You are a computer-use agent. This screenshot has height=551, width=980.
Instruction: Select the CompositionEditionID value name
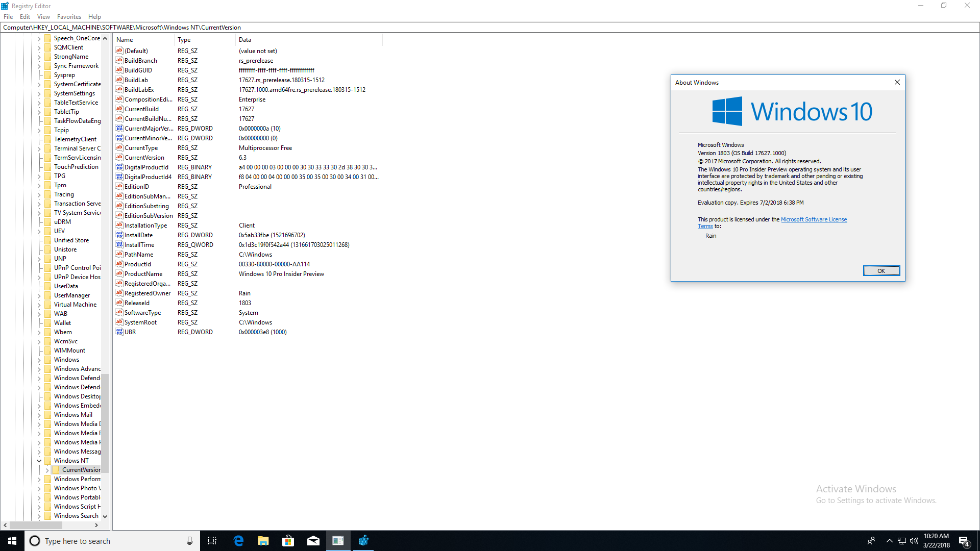pos(148,99)
